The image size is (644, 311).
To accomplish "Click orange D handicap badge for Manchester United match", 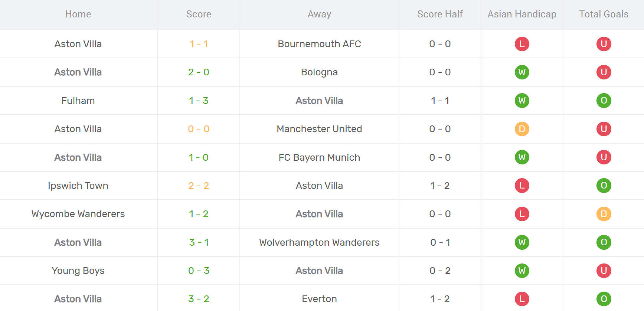I will [x=522, y=129].
